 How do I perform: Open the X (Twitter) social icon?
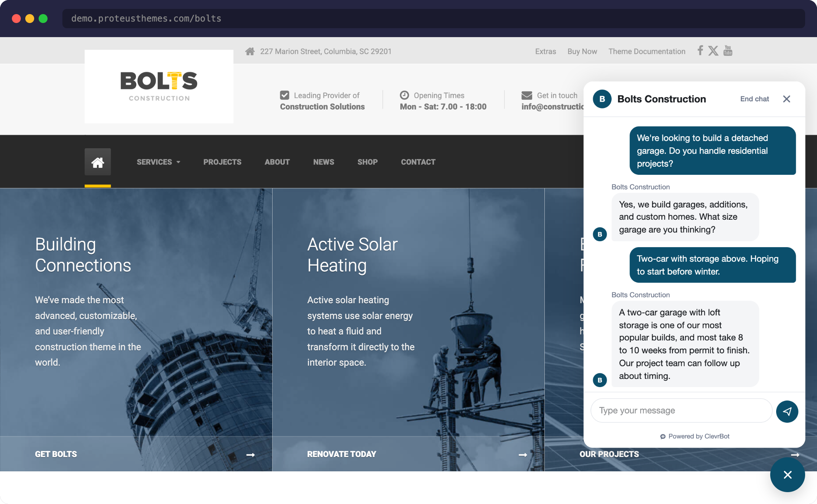point(713,50)
